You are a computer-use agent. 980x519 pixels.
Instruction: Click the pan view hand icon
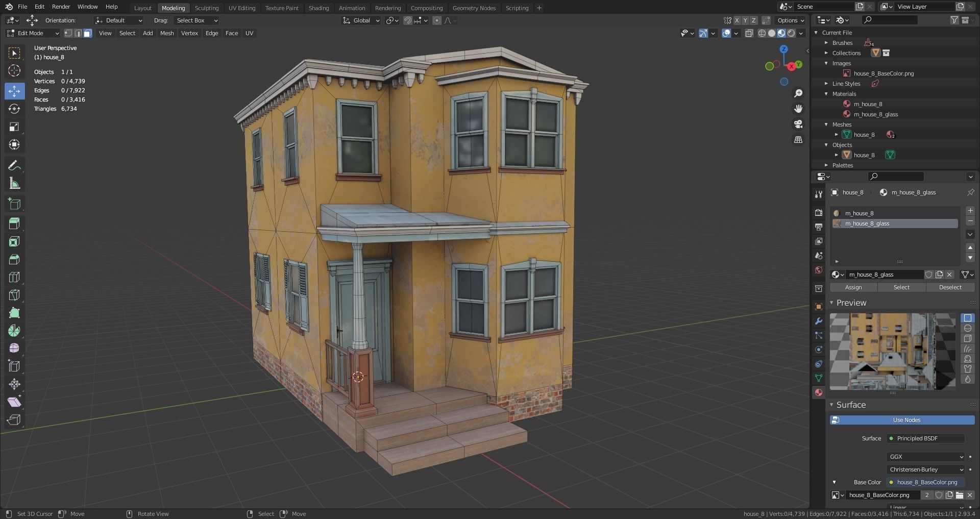coord(798,109)
